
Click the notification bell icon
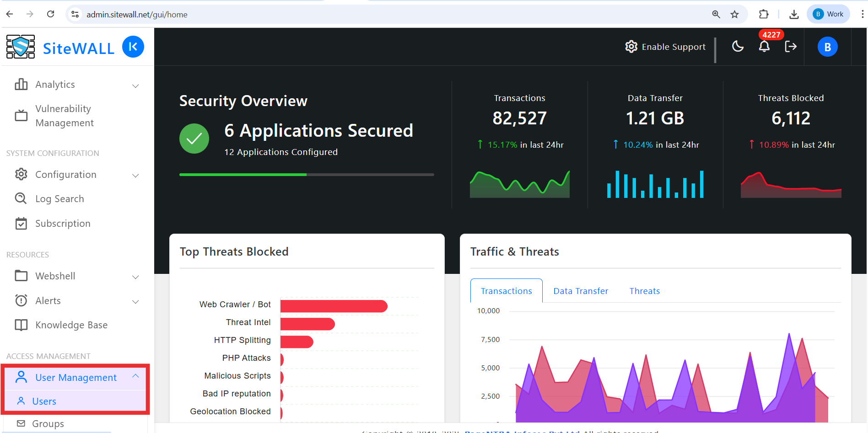pyautogui.click(x=764, y=47)
